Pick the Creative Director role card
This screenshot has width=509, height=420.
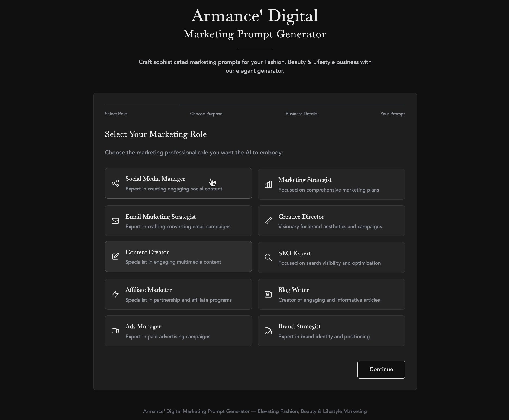tap(331, 221)
